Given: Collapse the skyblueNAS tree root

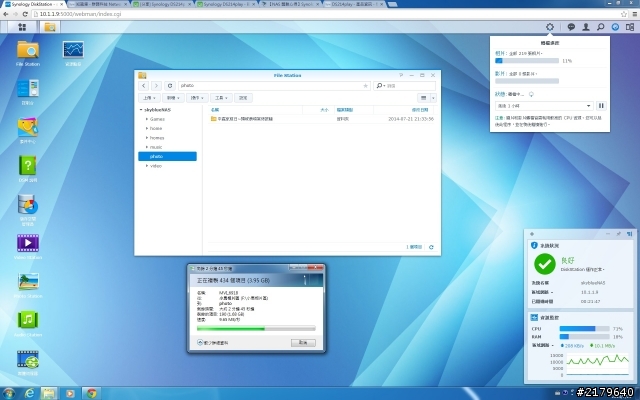Looking at the screenshot, I should (141, 110).
